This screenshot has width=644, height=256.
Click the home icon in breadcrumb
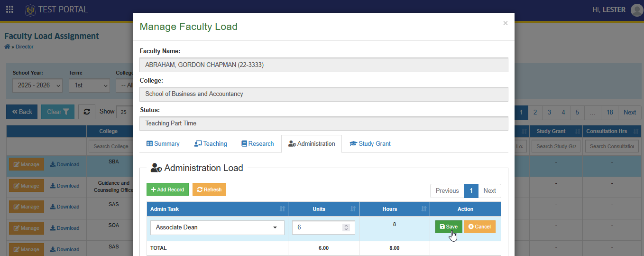tap(7, 47)
